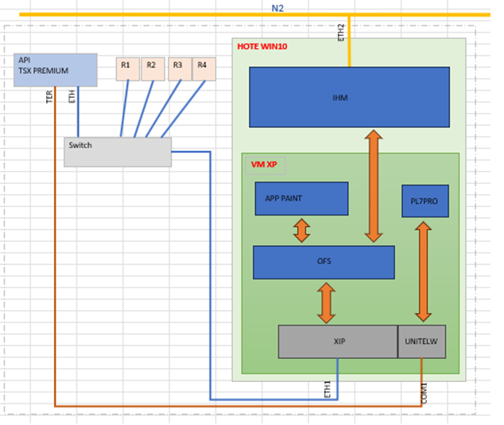Select the UNITELW gray box
The width and height of the screenshot is (504, 425).
click(x=422, y=341)
